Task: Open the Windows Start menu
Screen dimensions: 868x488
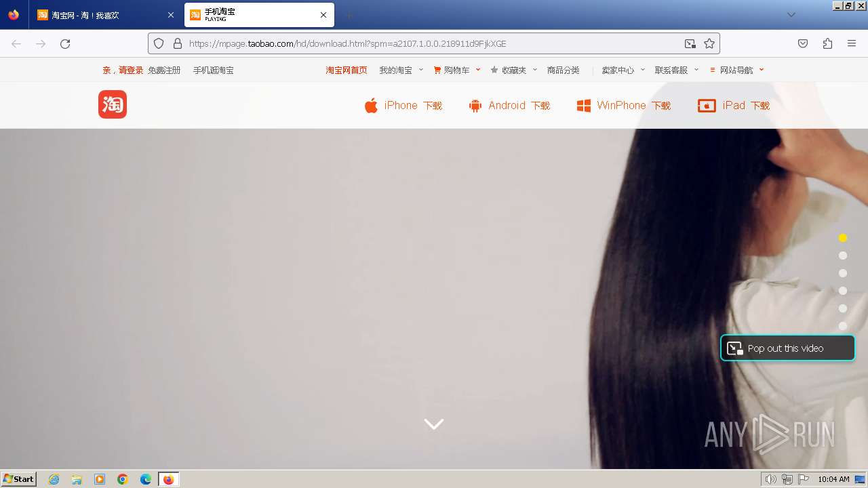Action: coord(18,479)
